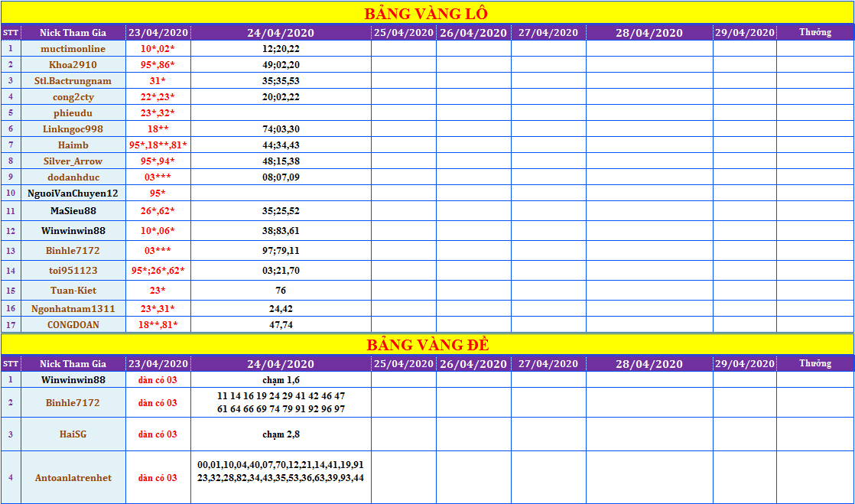Select the "47,74" prediction cell
The image size is (855, 504).
coord(281,324)
